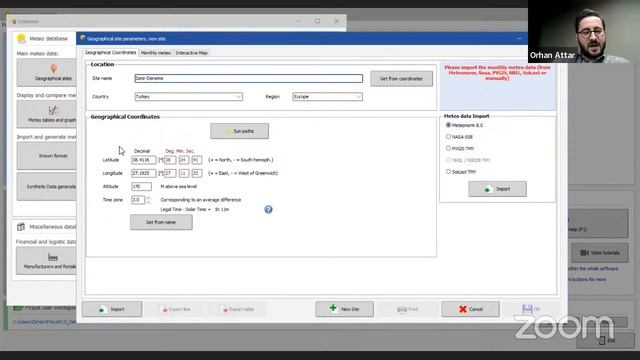This screenshot has width=640, height=360.
Task: Click the Site name input field
Action: (x=249, y=78)
